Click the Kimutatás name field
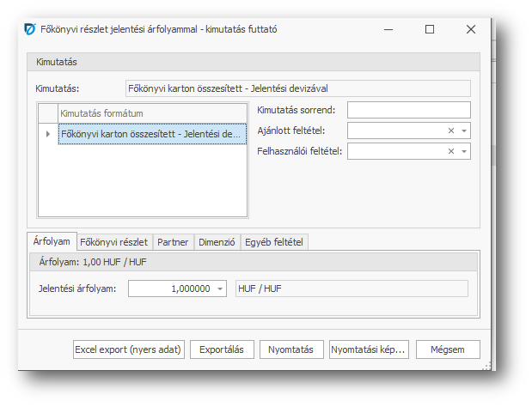Image resolution: width=532 pixels, height=407 pixels. coord(298,88)
